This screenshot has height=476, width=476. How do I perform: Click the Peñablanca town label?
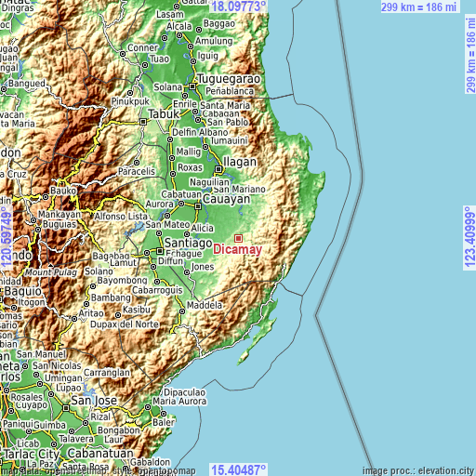(230, 91)
